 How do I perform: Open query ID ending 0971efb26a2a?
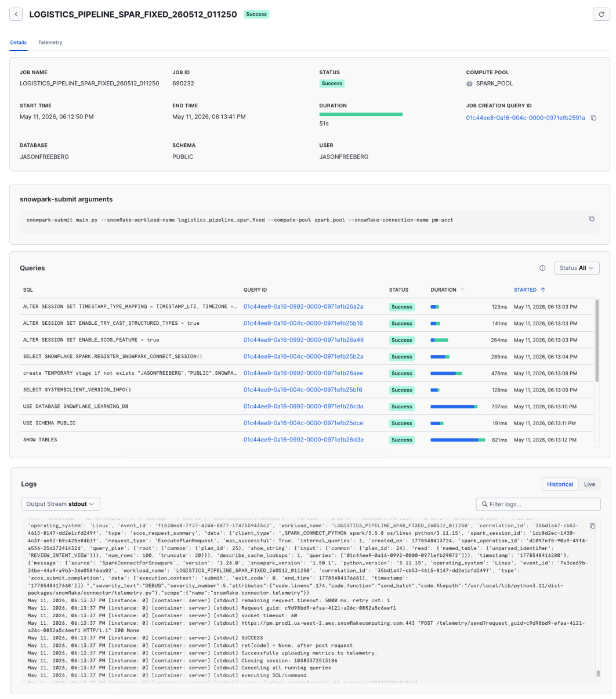click(303, 306)
